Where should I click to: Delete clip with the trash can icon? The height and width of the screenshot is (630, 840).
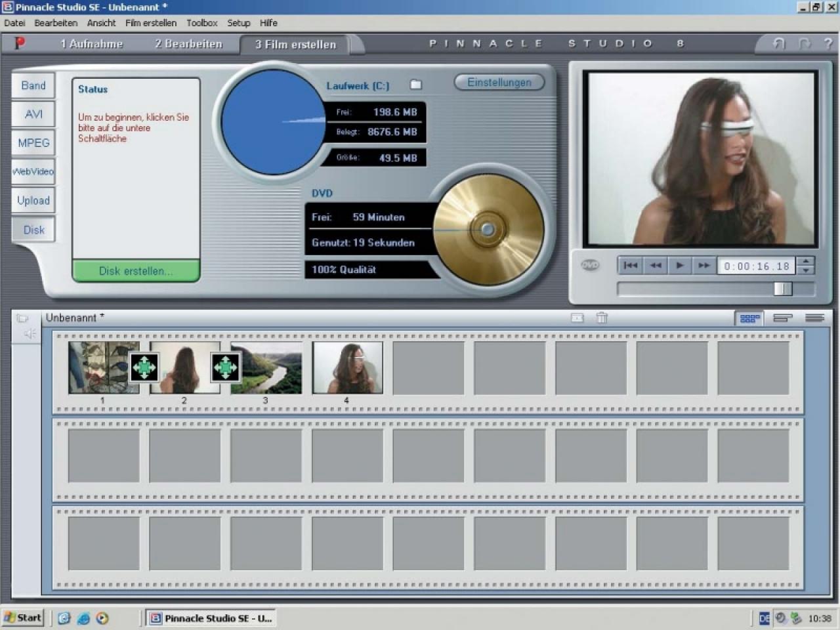pyautogui.click(x=602, y=318)
